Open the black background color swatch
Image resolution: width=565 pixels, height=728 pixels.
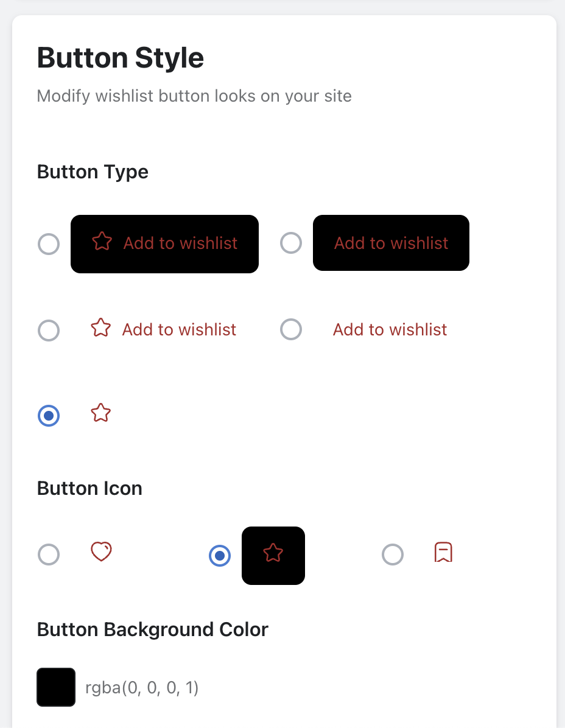56,687
